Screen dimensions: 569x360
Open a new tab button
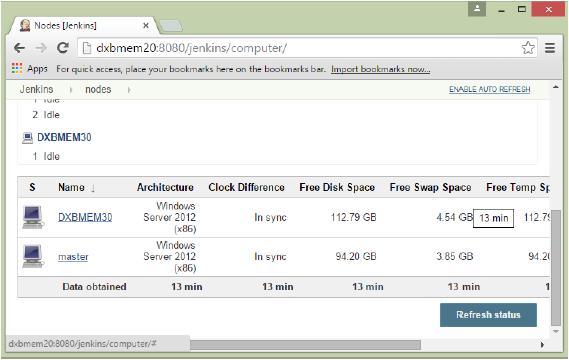point(171,26)
